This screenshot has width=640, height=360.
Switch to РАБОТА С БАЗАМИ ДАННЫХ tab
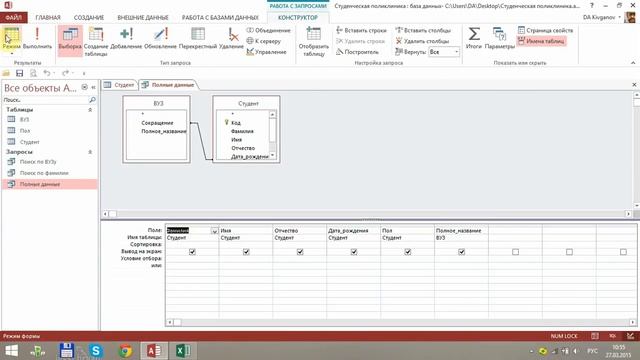tap(220, 18)
